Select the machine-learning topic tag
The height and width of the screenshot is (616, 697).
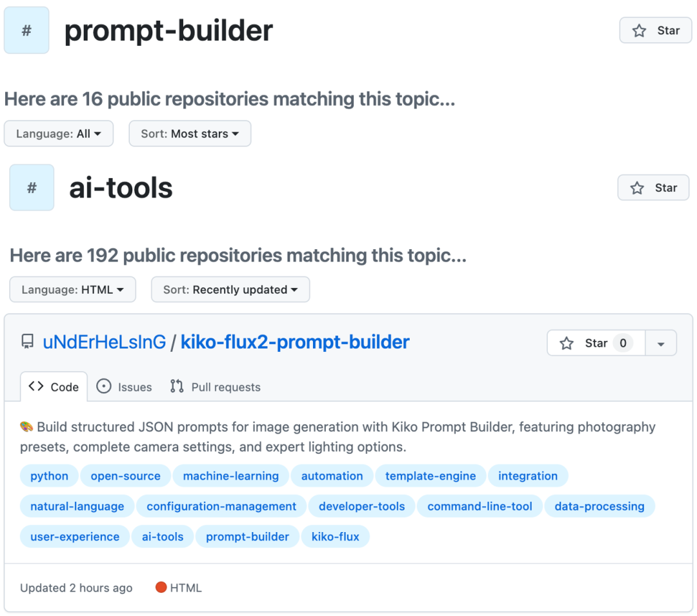pyautogui.click(x=231, y=476)
